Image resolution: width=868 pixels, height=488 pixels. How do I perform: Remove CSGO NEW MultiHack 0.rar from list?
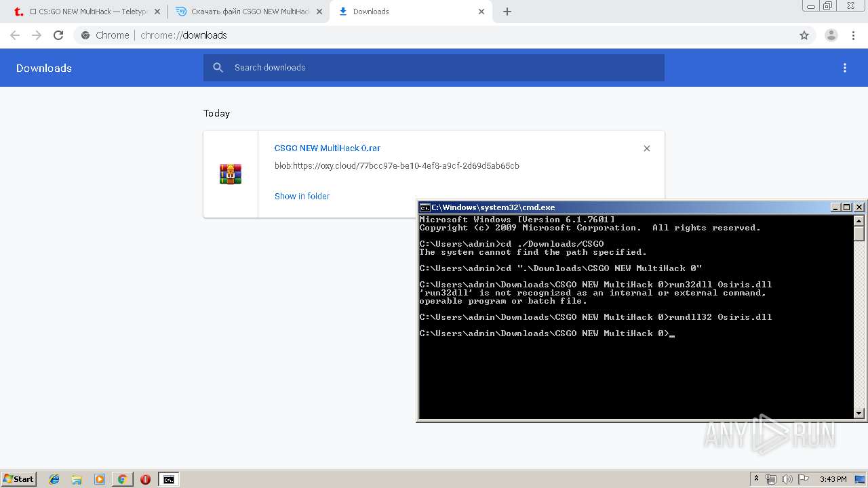coord(647,148)
